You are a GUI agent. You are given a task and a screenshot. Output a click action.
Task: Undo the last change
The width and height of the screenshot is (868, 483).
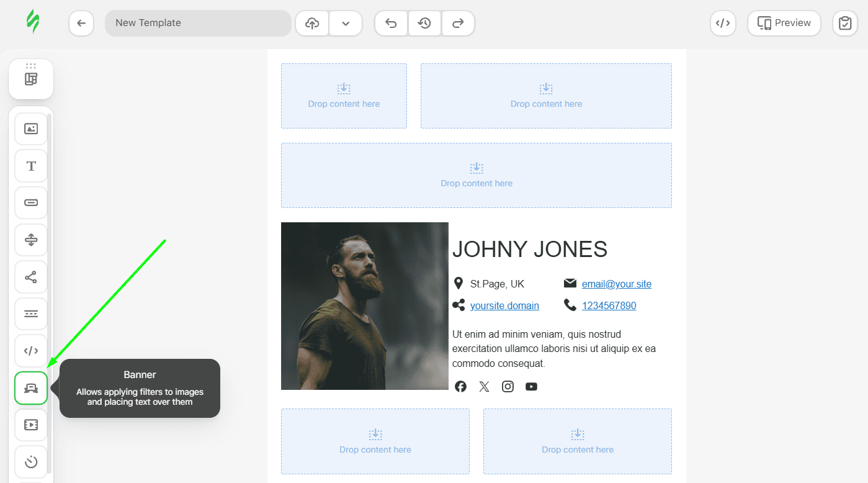point(391,24)
